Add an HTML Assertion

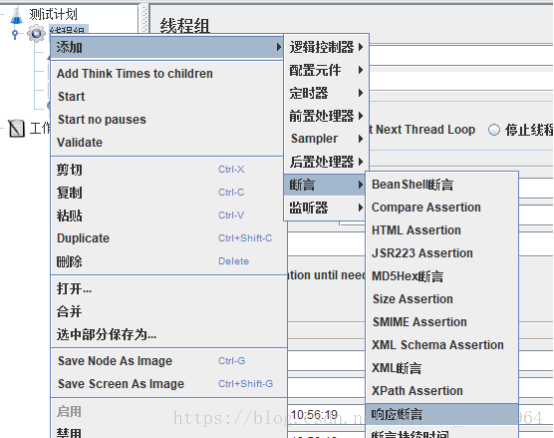tap(442, 230)
